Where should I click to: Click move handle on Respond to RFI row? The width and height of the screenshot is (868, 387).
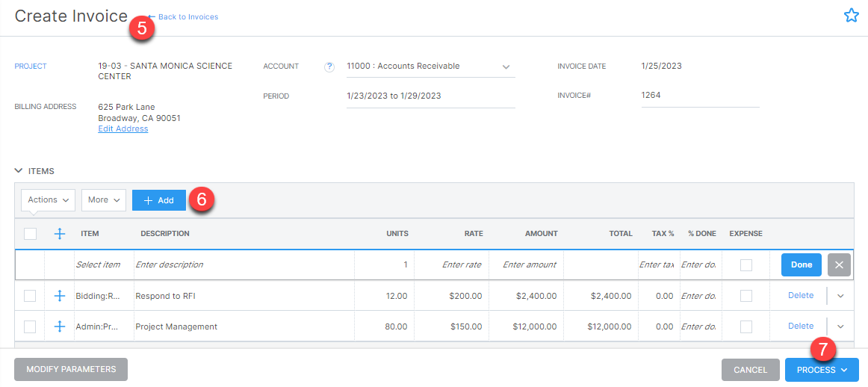coord(61,296)
